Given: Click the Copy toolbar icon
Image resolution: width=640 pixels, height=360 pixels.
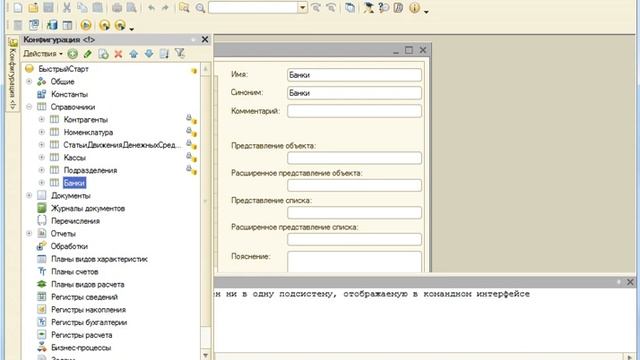Looking at the screenshot, I should 82,7.
